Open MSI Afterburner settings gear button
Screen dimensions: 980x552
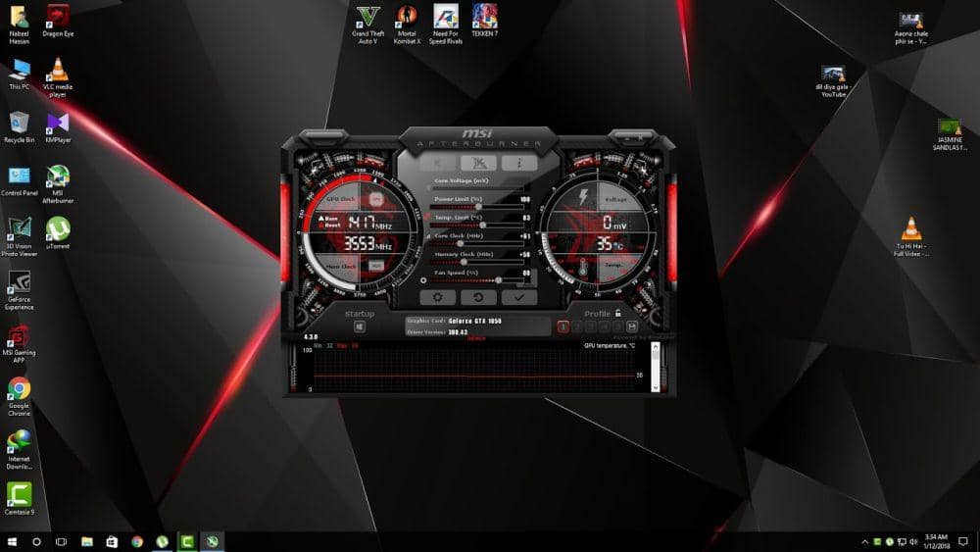point(437,297)
